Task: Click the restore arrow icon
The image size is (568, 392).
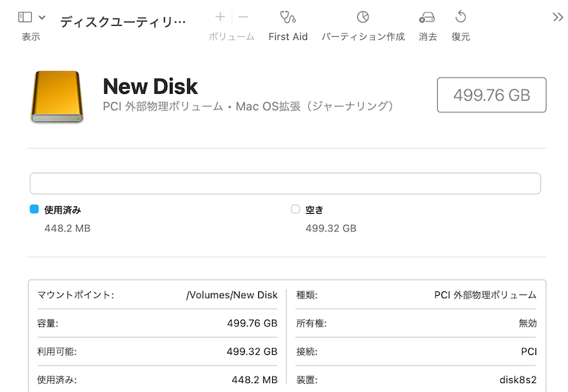Action: coord(461,17)
